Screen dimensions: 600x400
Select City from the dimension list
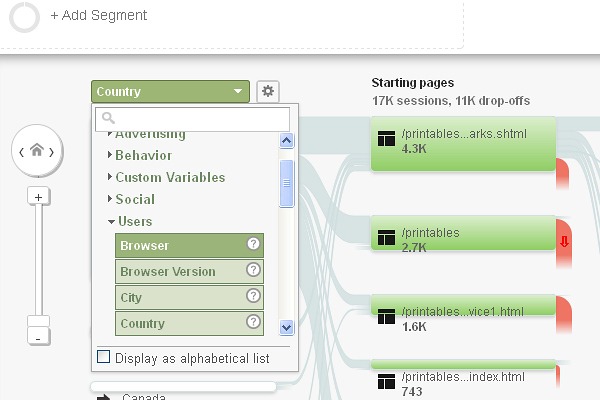189,297
